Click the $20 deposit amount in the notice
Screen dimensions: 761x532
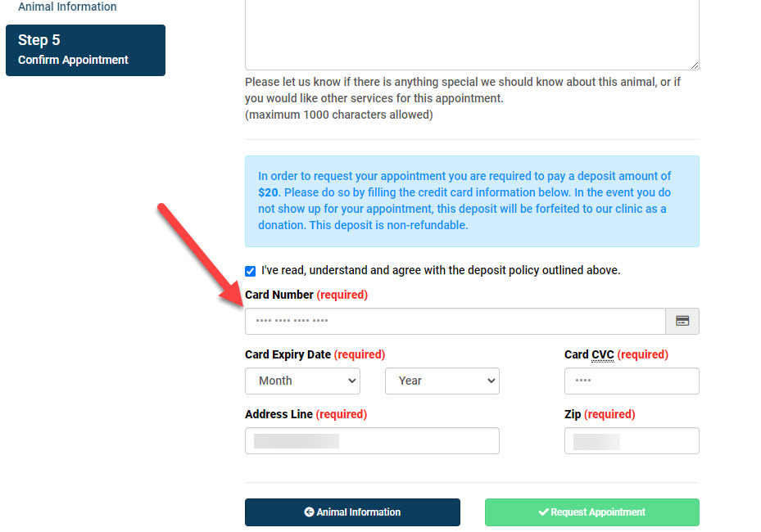click(269, 192)
